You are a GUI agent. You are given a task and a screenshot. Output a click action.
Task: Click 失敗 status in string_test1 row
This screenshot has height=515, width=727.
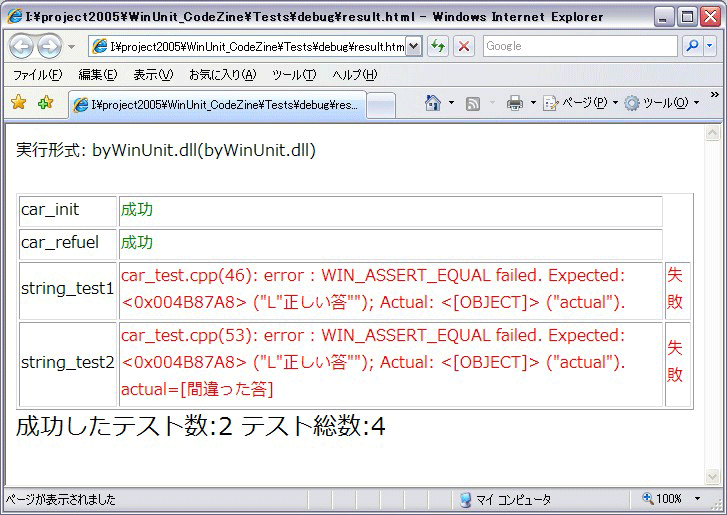pos(675,289)
